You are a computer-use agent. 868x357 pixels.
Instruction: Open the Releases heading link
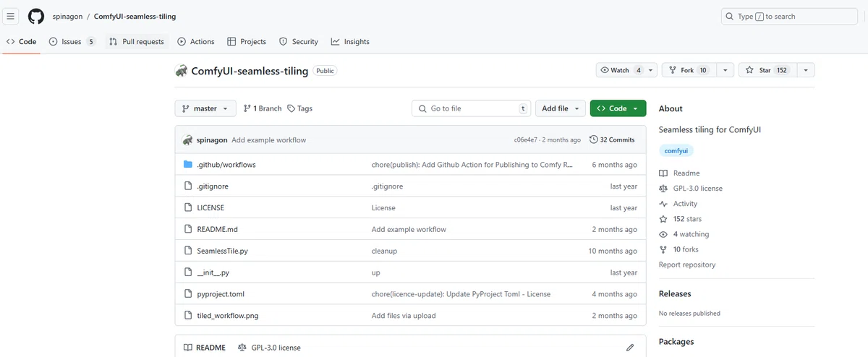[x=675, y=294]
